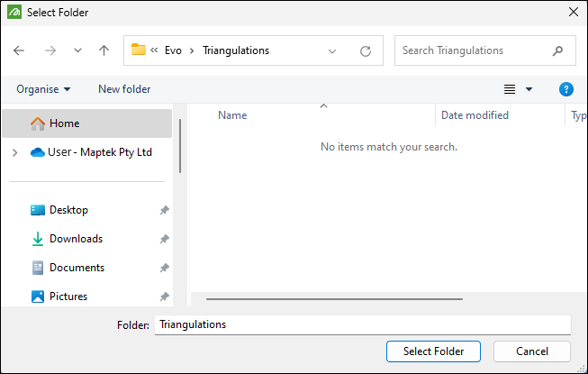Click the change view layout icon
Screen dimensions: 588x374
510,89
